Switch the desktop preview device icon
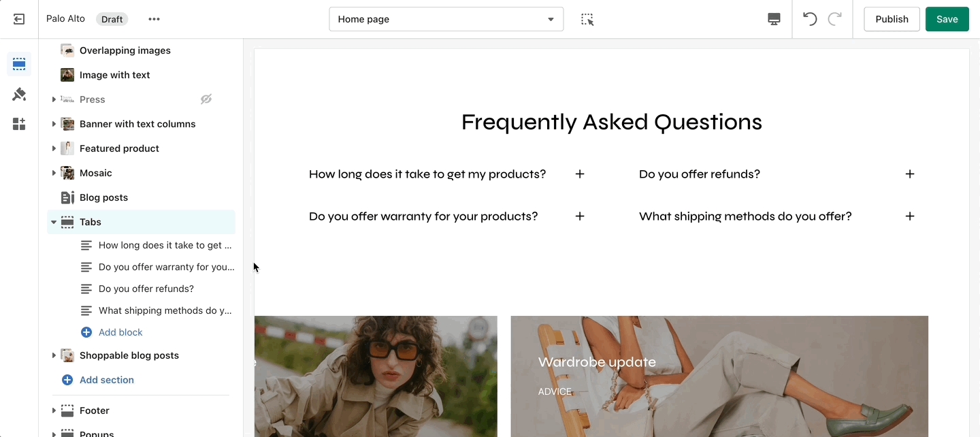The height and width of the screenshot is (437, 980). (774, 19)
